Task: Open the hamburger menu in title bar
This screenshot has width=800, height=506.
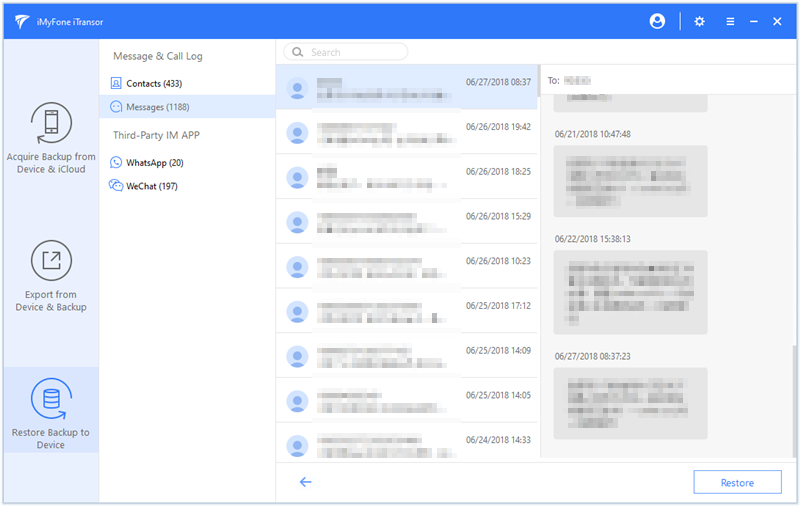Action: pos(730,21)
